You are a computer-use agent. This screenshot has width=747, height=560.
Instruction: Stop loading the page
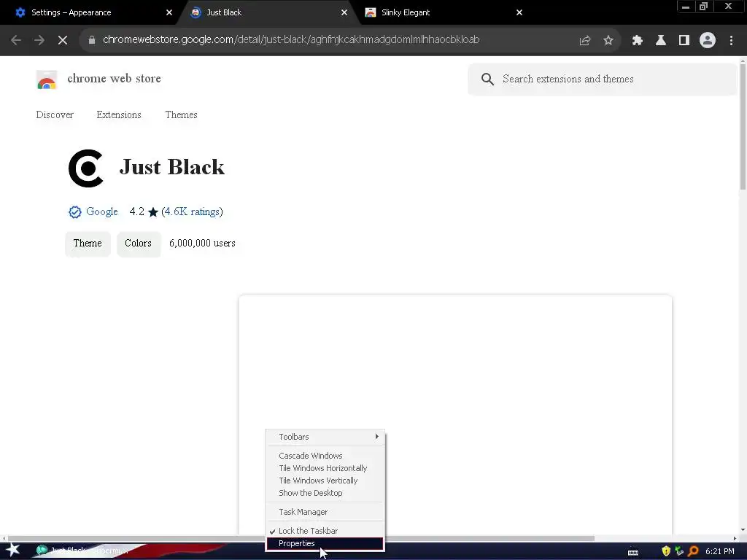click(x=63, y=40)
